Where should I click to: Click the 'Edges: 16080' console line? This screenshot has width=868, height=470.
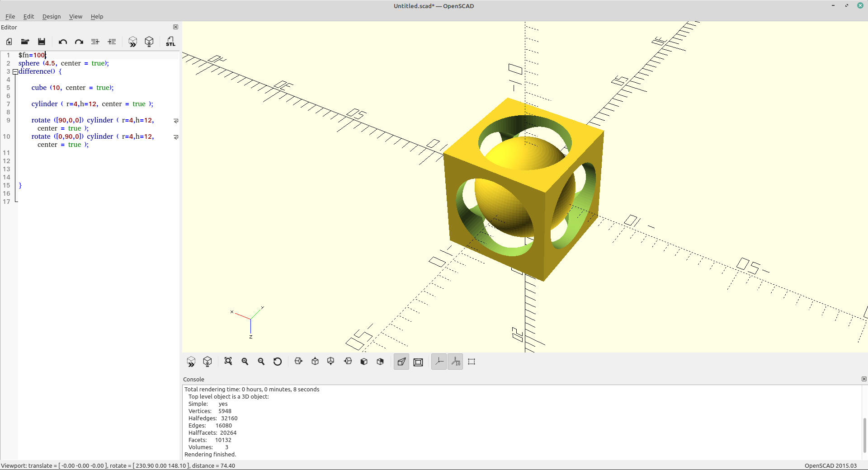point(210,425)
